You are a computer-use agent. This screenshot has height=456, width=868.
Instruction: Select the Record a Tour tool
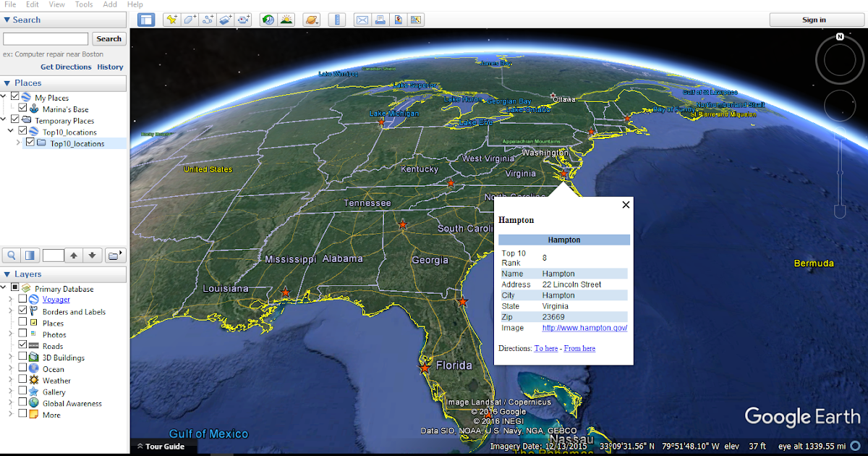[x=242, y=20]
